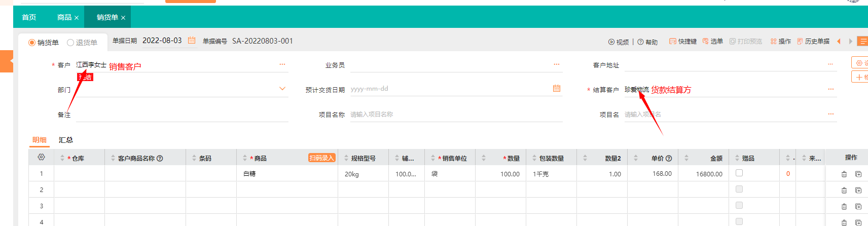This screenshot has height=226, width=868.
Task: Open the 单据日期 calendar picker icon
Action: click(192, 41)
